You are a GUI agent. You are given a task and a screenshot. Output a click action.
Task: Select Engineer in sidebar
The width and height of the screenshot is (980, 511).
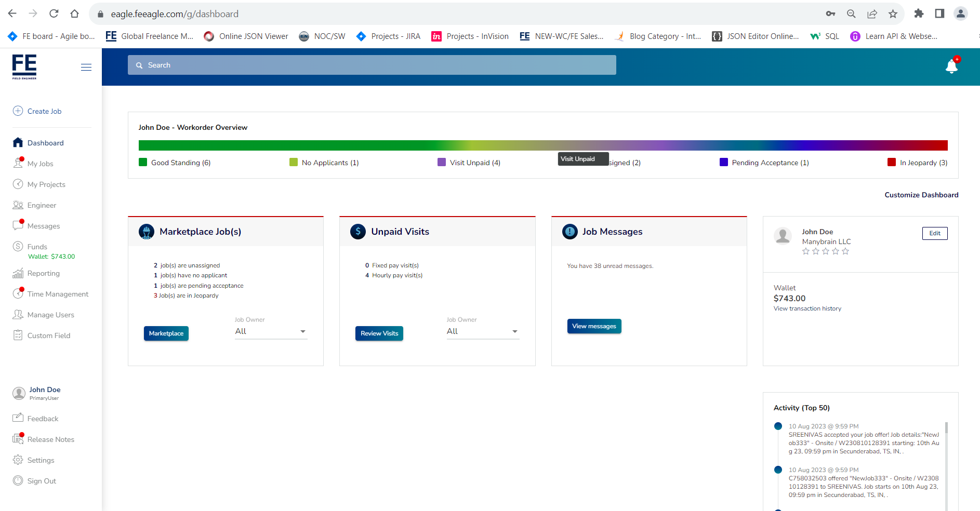click(x=42, y=205)
